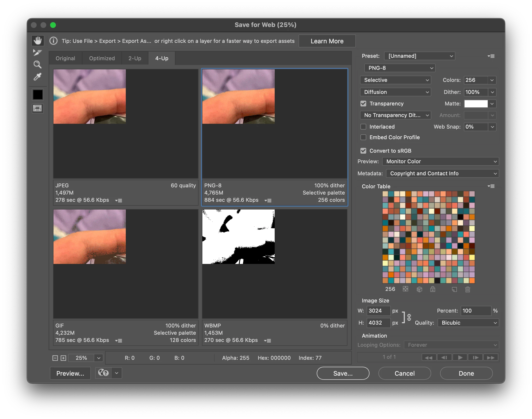
Task: Click the delete selected colors trash icon
Action: pos(467,289)
